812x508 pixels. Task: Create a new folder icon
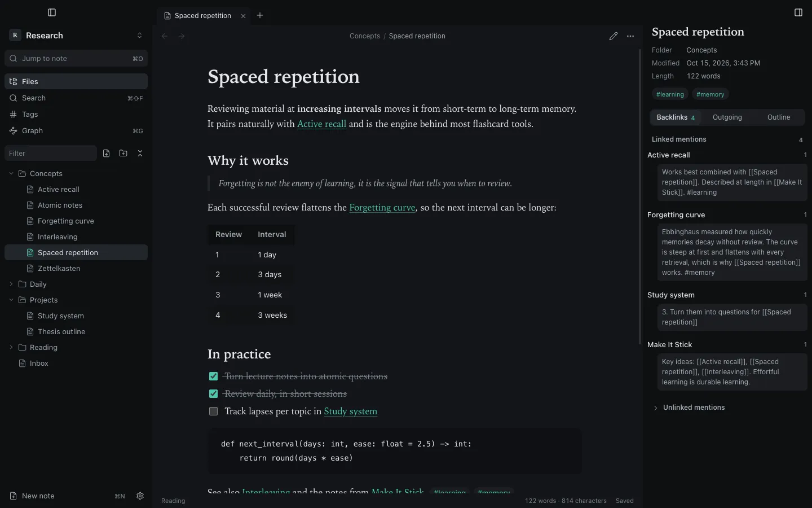123,153
